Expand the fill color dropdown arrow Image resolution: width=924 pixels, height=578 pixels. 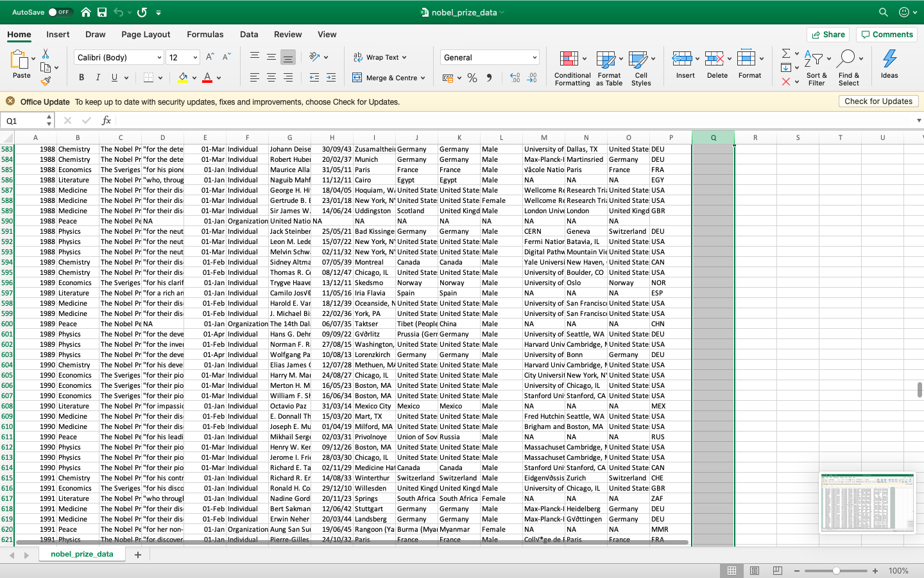tap(194, 77)
